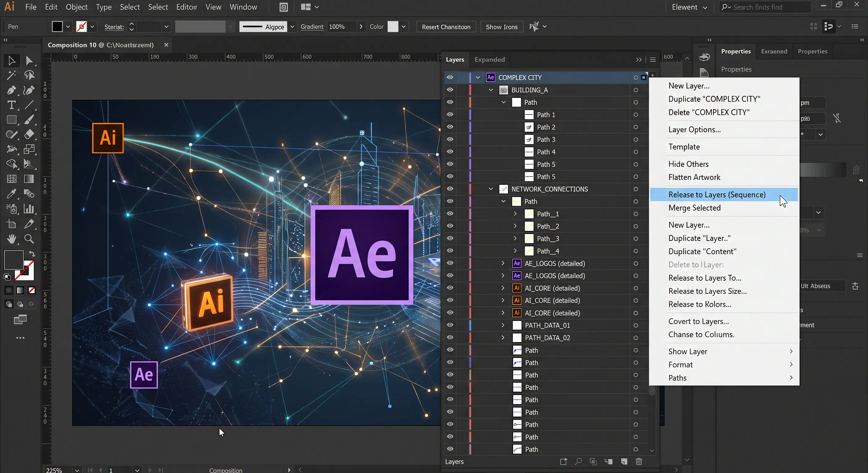Toggle eye icon for Path 4

450,152
